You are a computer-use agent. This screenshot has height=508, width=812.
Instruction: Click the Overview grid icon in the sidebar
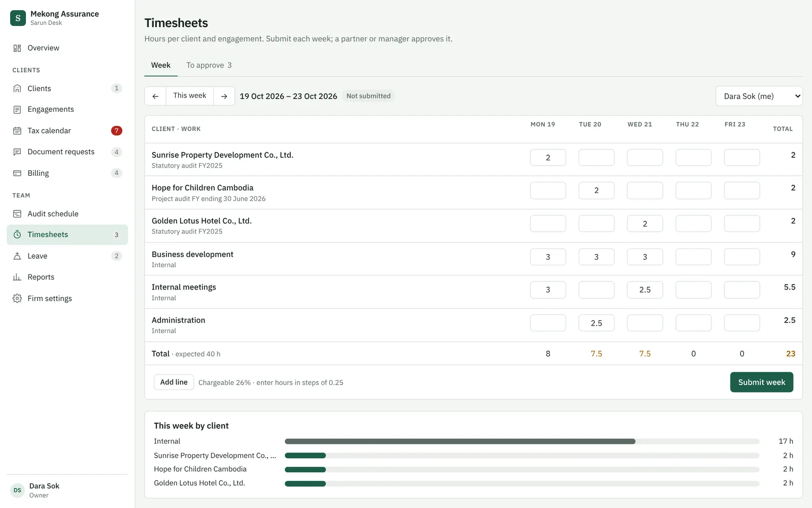click(17, 48)
